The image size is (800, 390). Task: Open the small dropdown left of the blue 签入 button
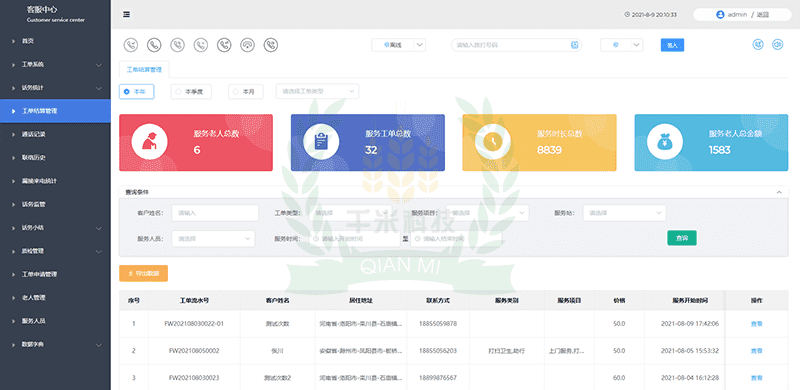coord(621,45)
